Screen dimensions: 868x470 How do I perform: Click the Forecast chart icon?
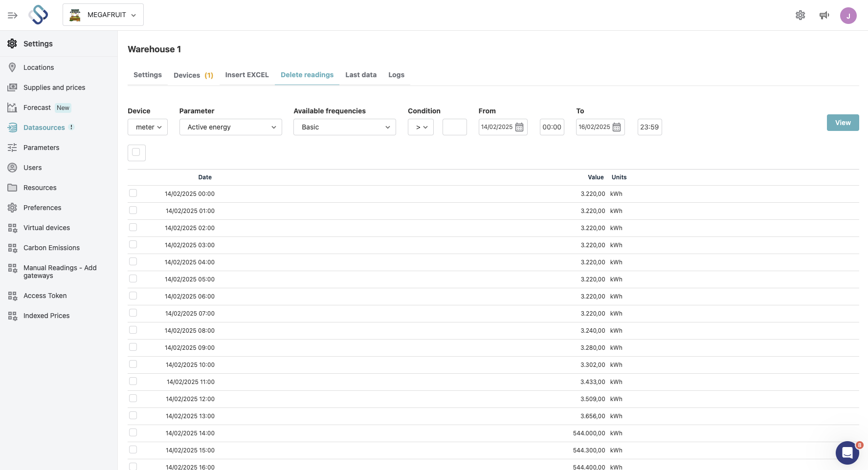(x=12, y=107)
